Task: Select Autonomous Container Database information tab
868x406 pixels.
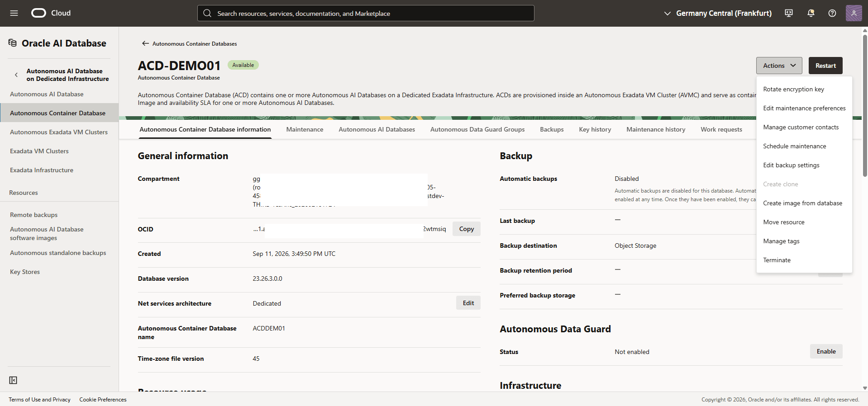Action: [205, 129]
